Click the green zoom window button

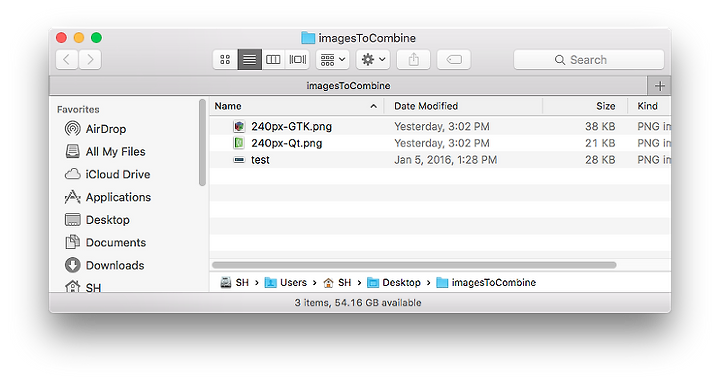[96, 38]
